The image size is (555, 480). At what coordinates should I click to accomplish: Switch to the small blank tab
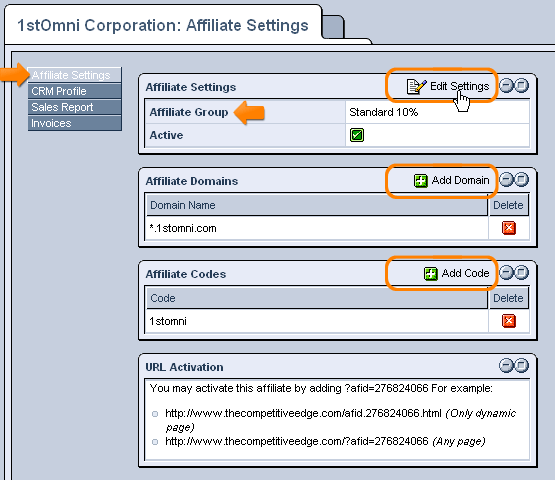pos(333,27)
